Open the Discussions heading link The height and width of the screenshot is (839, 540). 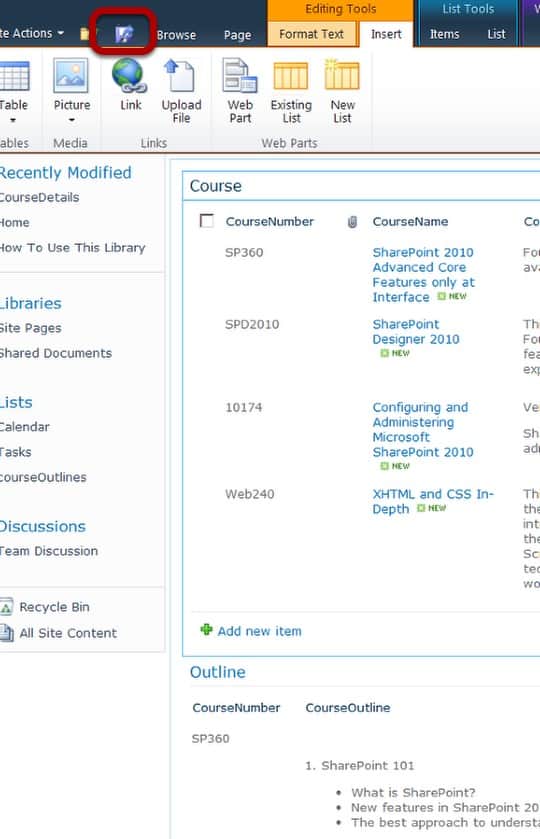coord(43,527)
